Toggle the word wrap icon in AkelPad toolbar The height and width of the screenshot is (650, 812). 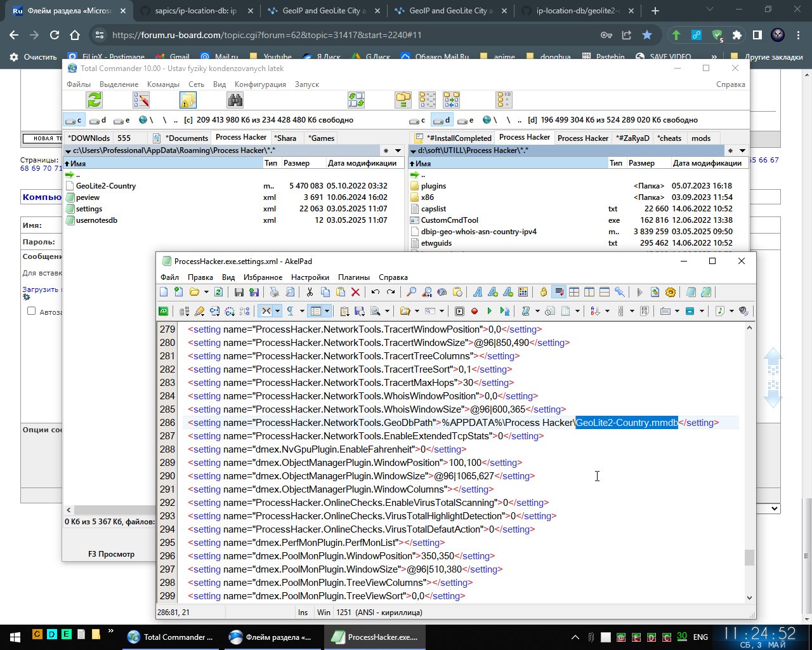point(559,292)
